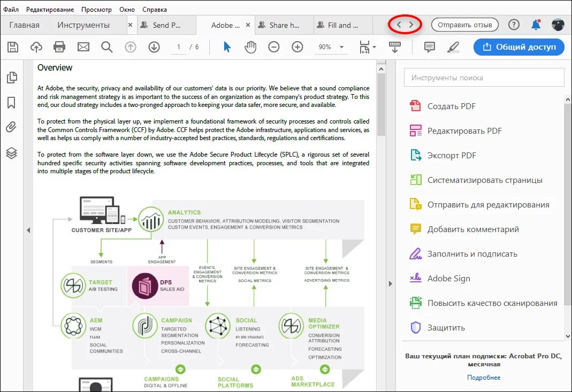Click the Print file icon
Viewport: 572px width, 392px height.
pos(59,47)
